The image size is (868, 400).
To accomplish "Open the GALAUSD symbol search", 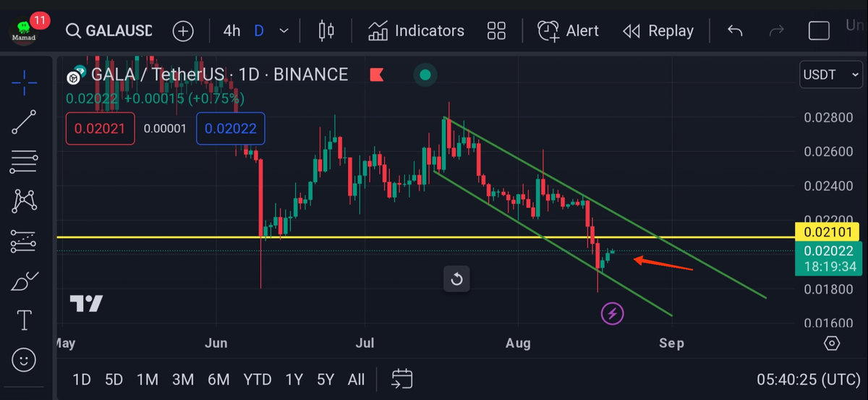I will tap(109, 31).
